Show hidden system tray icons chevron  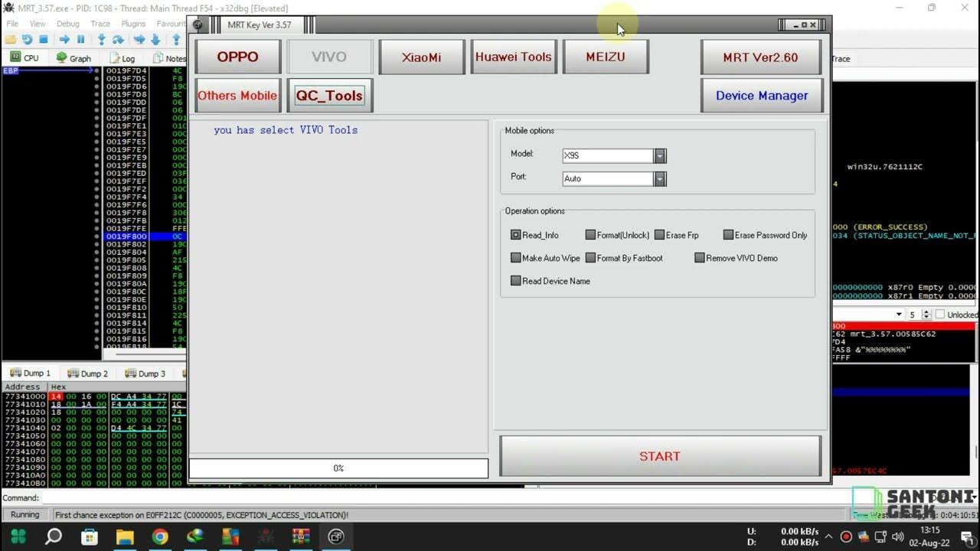point(828,536)
